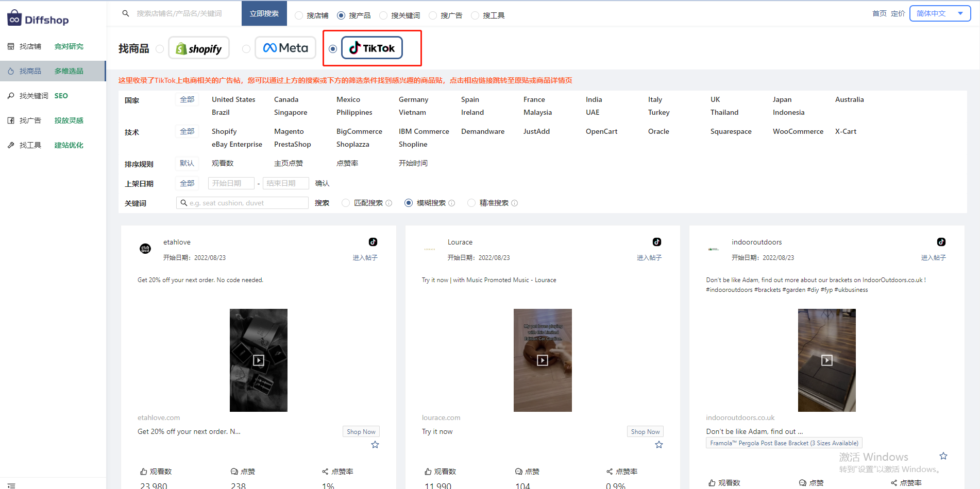Click Shop Now on the Lourace ad

[x=645, y=432]
